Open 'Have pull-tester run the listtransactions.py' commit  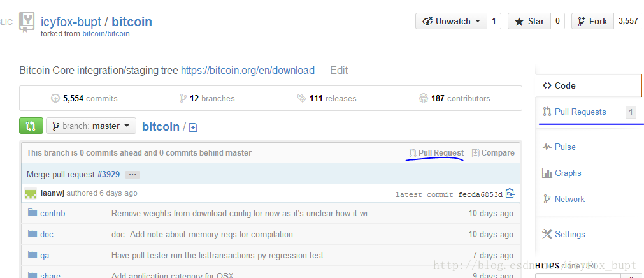point(217,256)
